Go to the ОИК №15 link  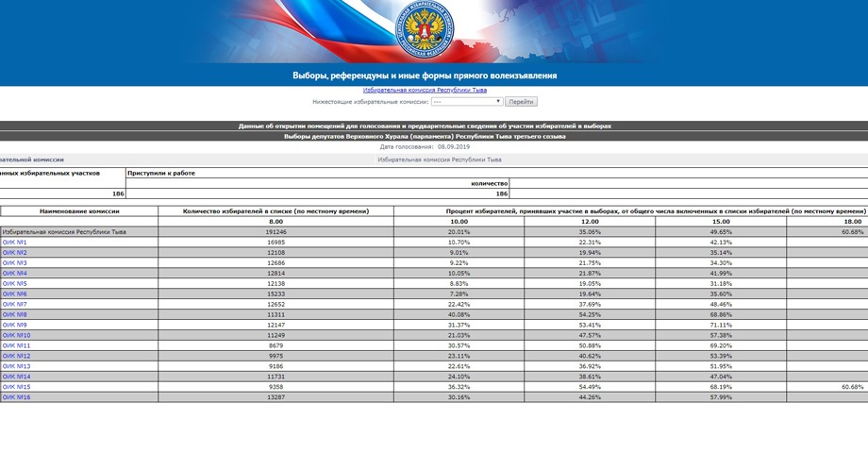click(16, 387)
